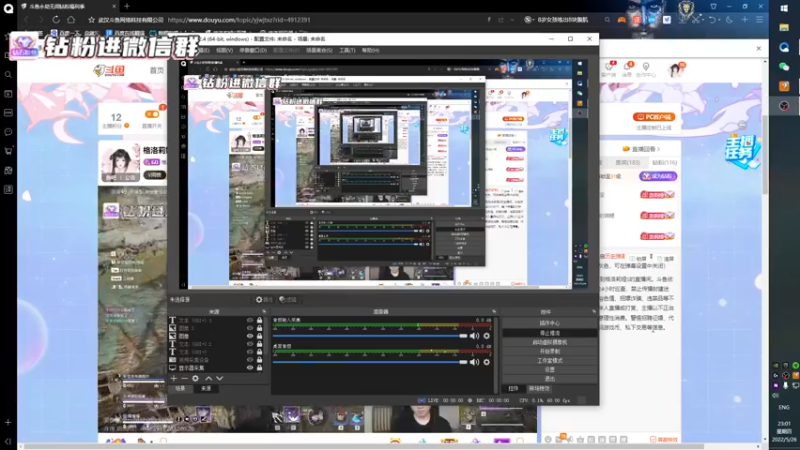Click the browser back arrow
Viewport: 800px width, 450px height.
tap(26, 19)
